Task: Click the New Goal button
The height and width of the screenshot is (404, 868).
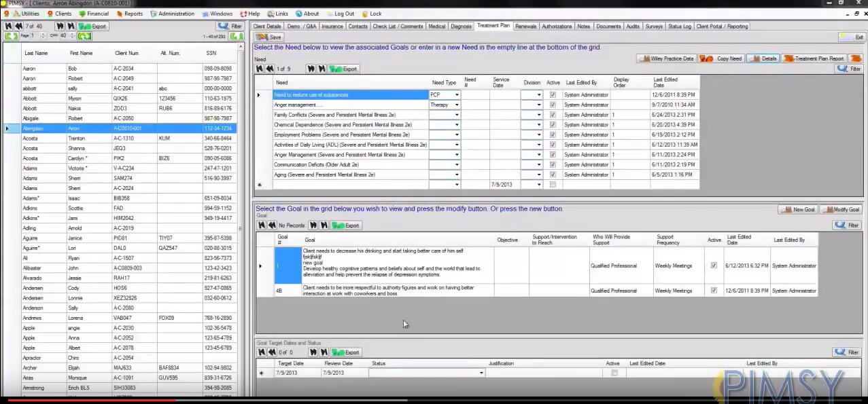Action: click(x=797, y=210)
